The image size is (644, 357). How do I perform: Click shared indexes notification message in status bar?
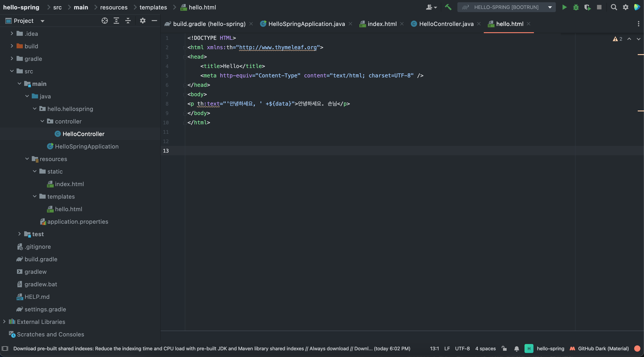(212, 348)
